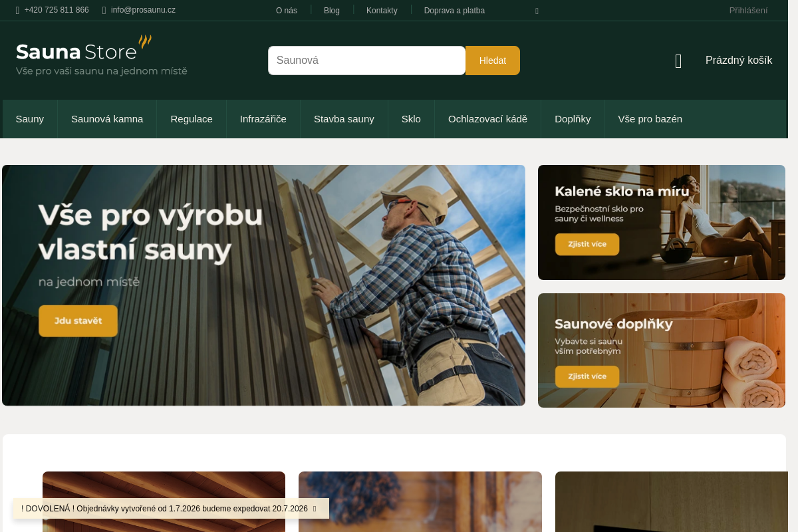798x532 pixels.
Task: Open the Stavba sauny menu category
Action: (x=344, y=119)
